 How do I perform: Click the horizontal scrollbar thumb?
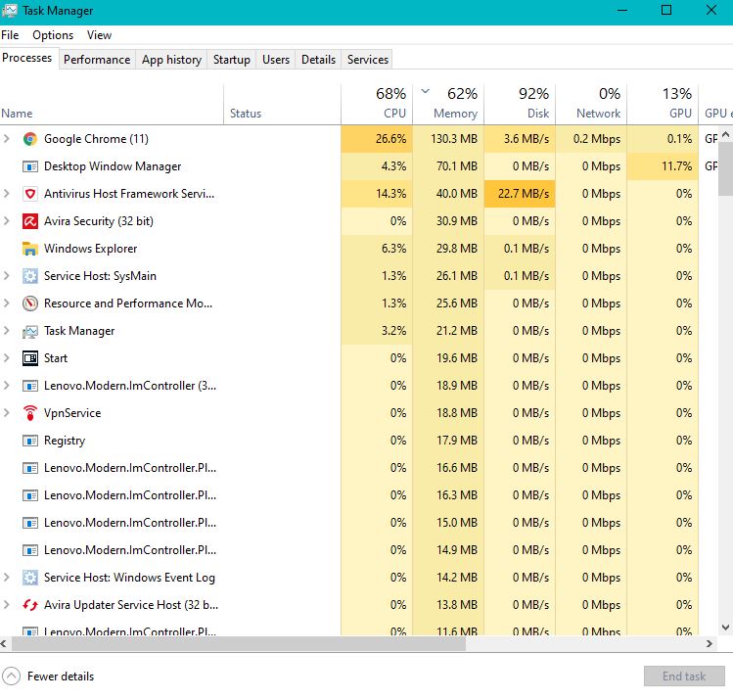point(239,644)
